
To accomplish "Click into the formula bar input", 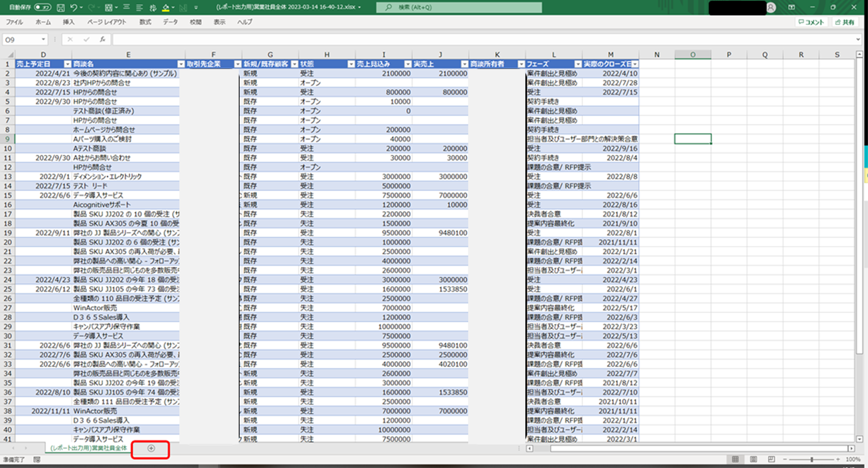I will pos(483,40).
